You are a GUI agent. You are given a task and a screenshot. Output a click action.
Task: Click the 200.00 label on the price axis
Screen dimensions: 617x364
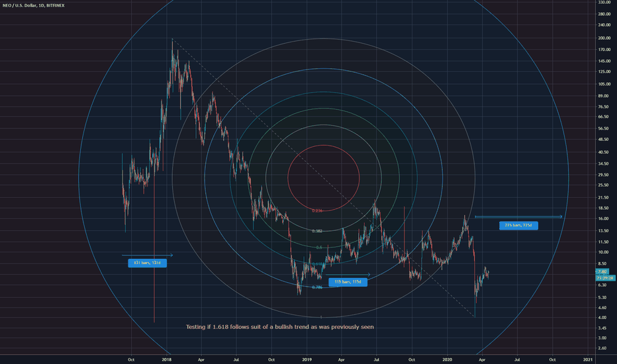tap(604, 38)
